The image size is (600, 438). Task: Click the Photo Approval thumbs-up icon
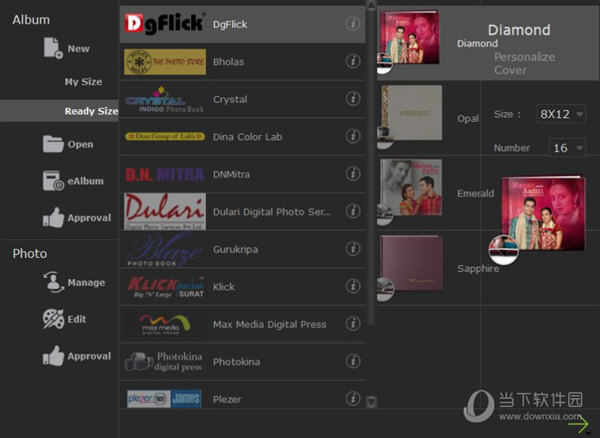pos(53,356)
